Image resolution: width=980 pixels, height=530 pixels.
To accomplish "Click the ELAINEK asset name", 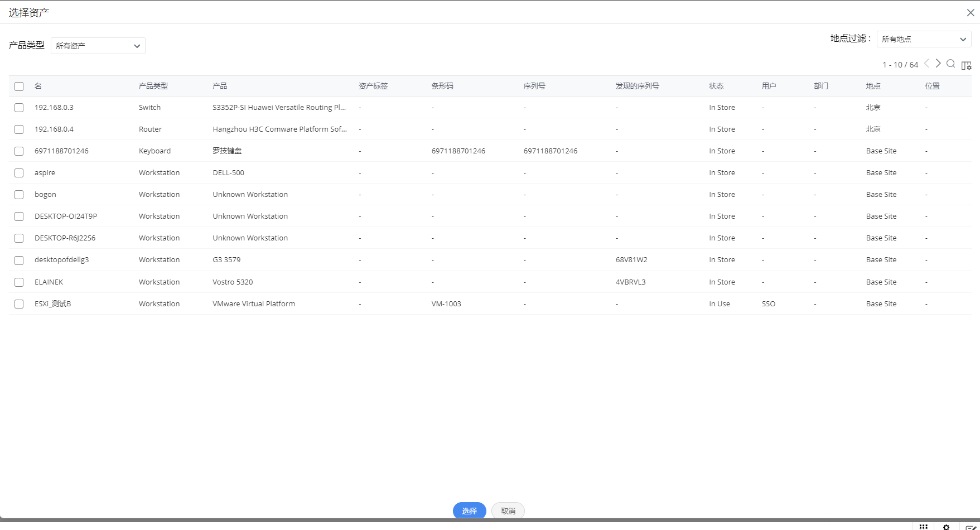I will pos(49,282).
